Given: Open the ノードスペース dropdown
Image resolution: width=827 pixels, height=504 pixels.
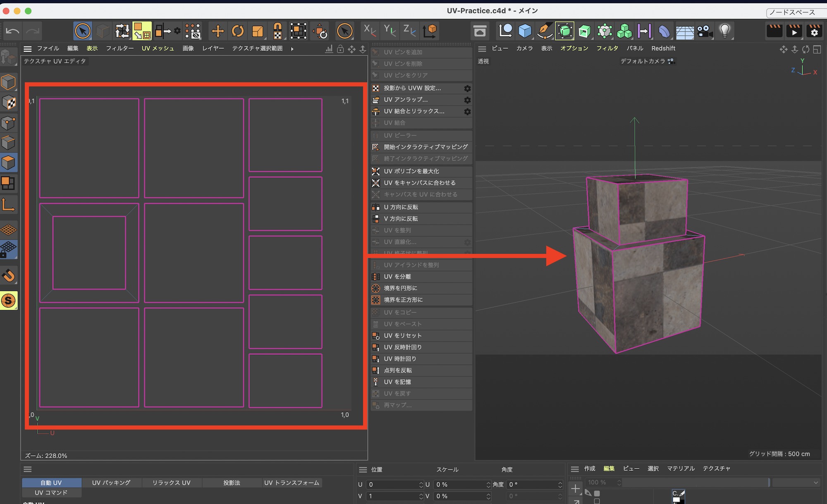Looking at the screenshot, I should pos(796,12).
